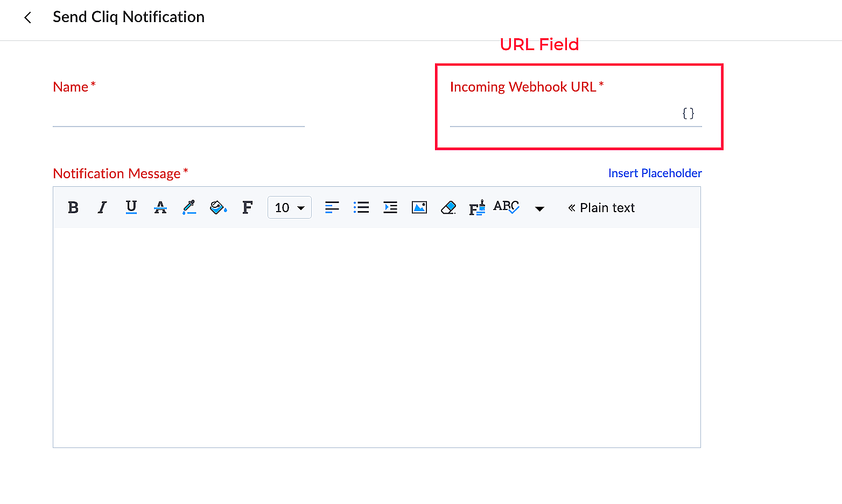Pick a font color with the dropper

189,207
